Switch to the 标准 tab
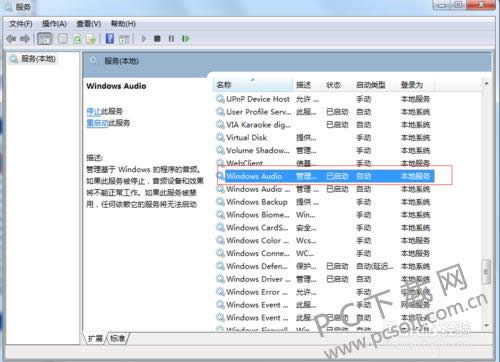The image size is (500, 362). pyautogui.click(x=117, y=339)
